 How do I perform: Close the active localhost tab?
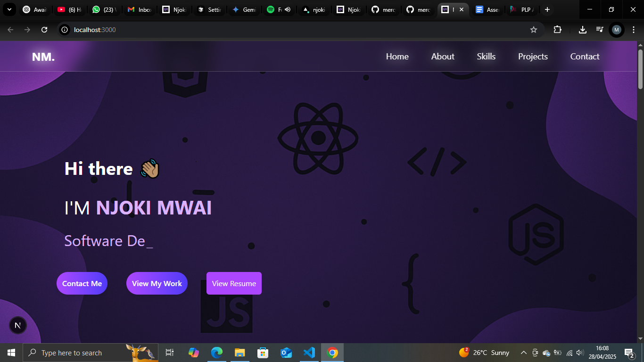point(461,9)
